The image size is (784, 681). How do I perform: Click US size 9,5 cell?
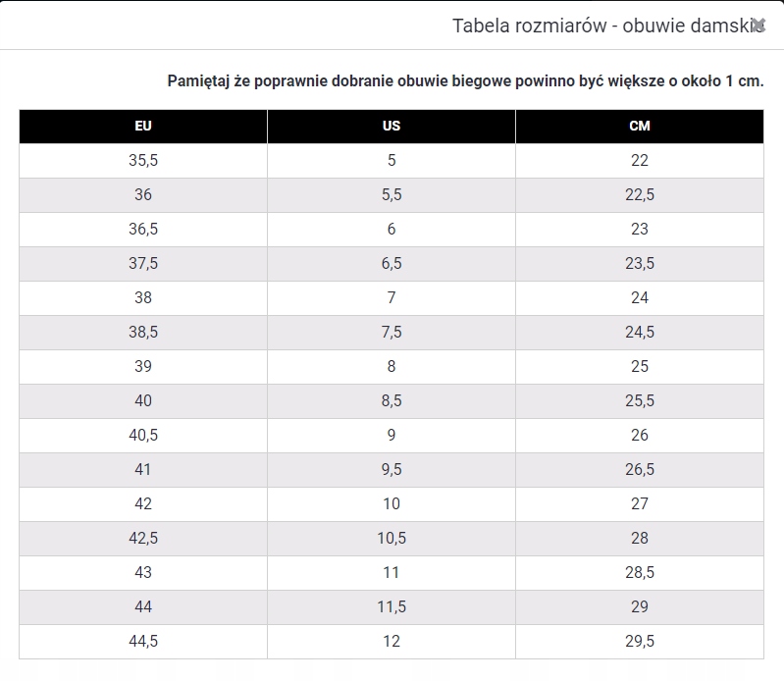(392, 470)
